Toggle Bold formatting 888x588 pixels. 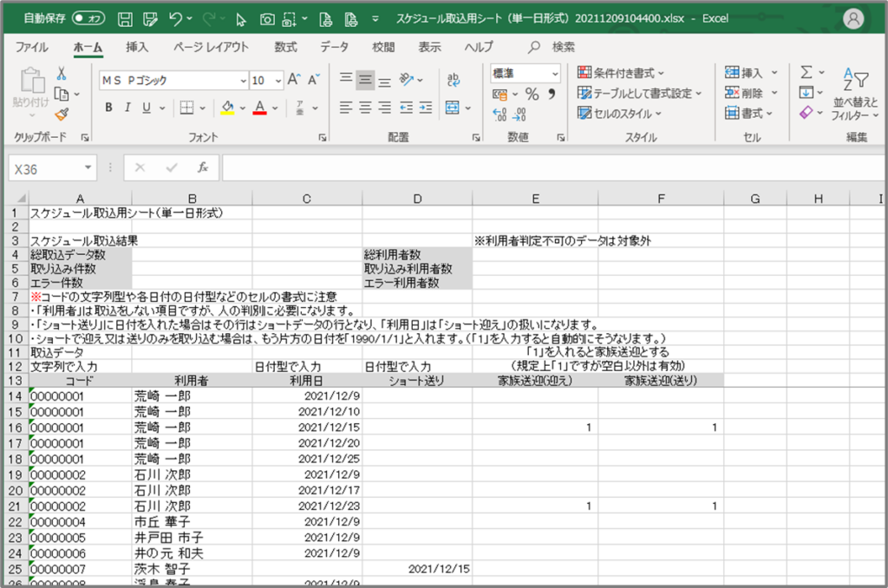pyautogui.click(x=108, y=108)
